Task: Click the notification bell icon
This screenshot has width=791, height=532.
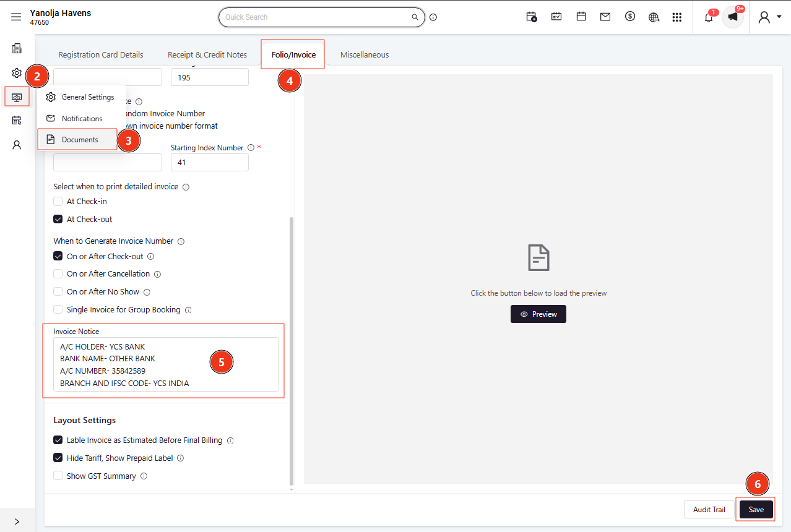Action: [709, 17]
